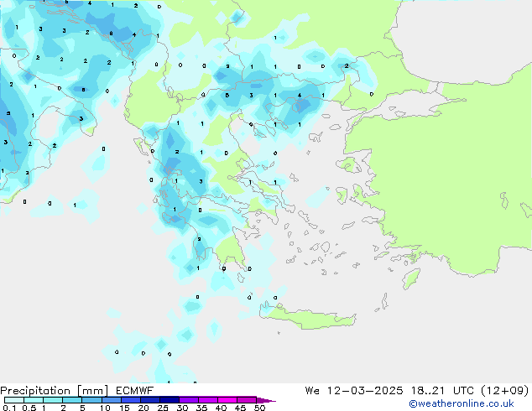Viewport: 532px width, 411px height.
Task: Click the '40' legend scale value
Action: pyautogui.click(x=221, y=408)
